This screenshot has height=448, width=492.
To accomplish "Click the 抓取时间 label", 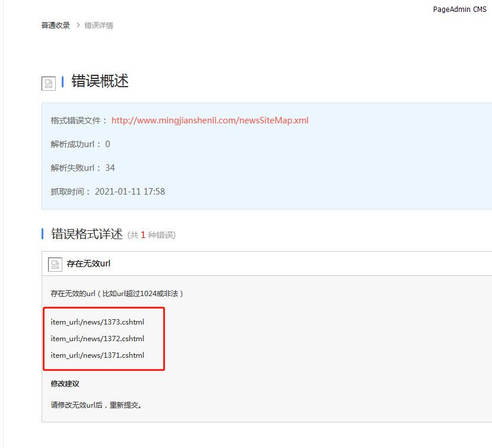I will point(70,192).
